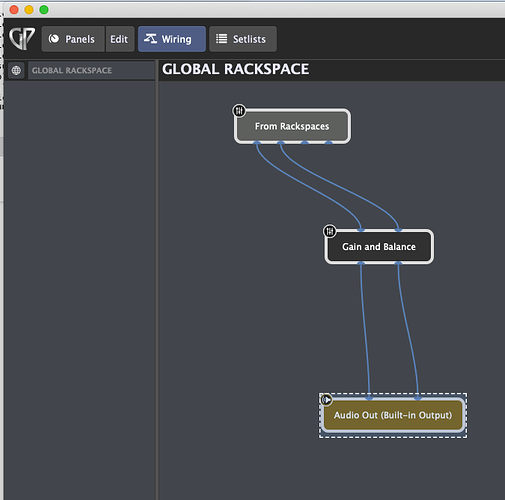The height and width of the screenshot is (500, 505).
Task: Switch to the Panels view
Action: (73, 39)
